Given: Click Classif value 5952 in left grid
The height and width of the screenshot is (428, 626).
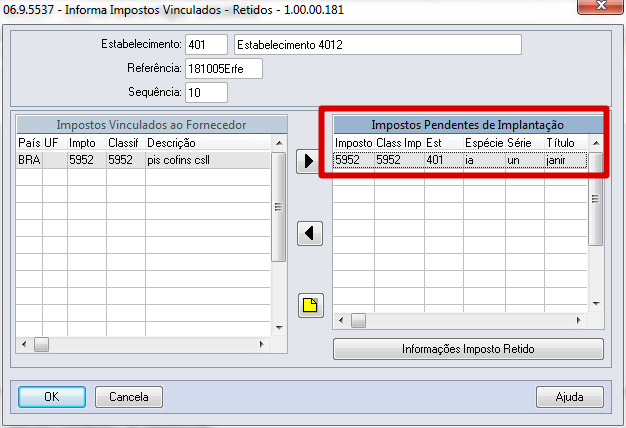Looking at the screenshot, I should (x=126, y=160).
